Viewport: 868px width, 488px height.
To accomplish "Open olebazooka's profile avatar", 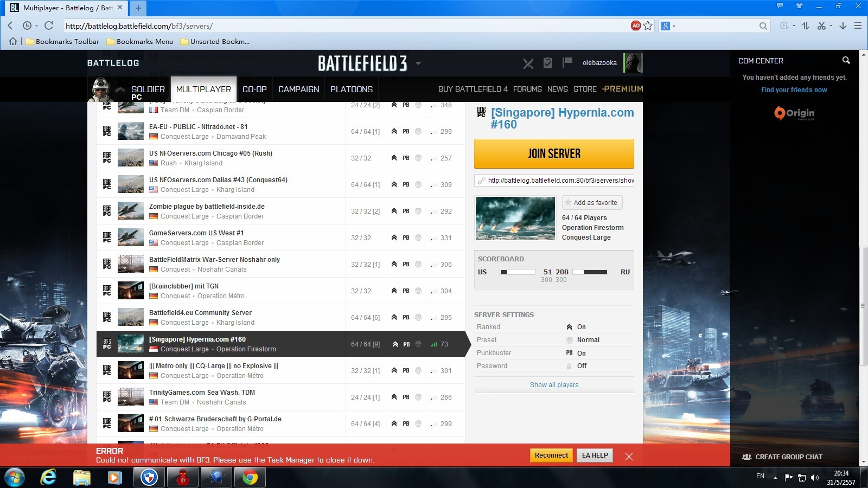I will click(633, 63).
